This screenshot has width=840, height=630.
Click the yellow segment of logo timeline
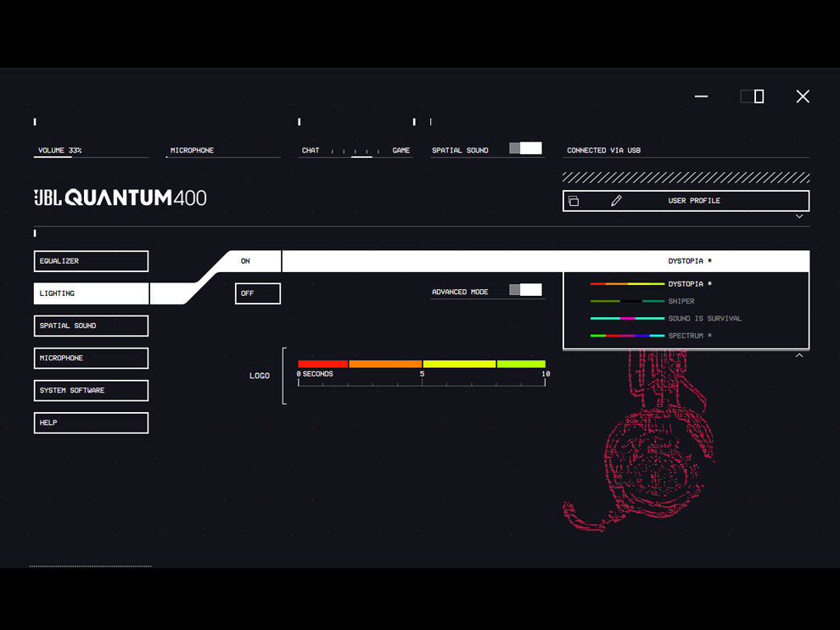[460, 364]
